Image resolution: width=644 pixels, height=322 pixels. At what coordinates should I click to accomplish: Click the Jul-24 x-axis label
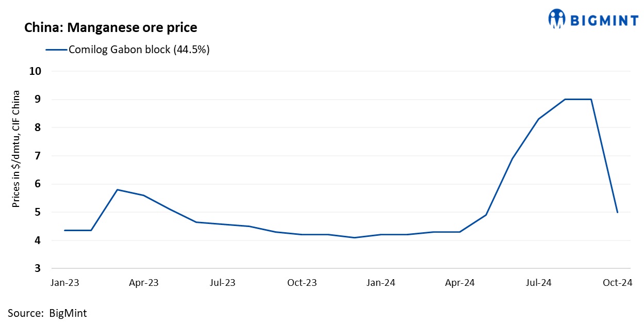[539, 283]
